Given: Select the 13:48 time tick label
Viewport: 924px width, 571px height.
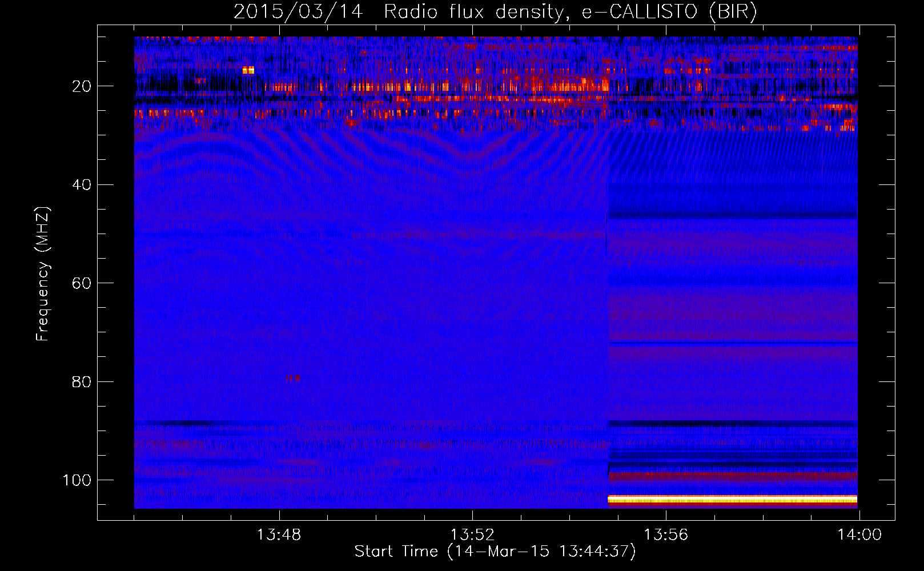Looking at the screenshot, I should click(279, 535).
